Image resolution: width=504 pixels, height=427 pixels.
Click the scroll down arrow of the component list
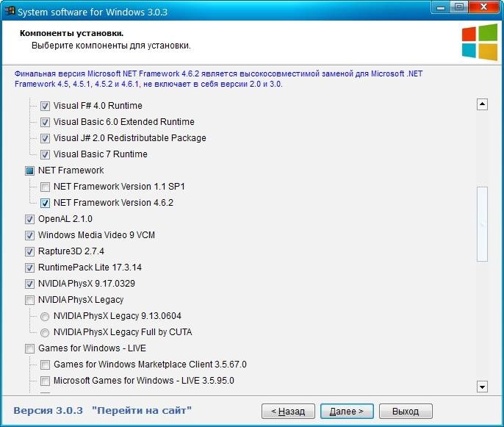pos(482,387)
